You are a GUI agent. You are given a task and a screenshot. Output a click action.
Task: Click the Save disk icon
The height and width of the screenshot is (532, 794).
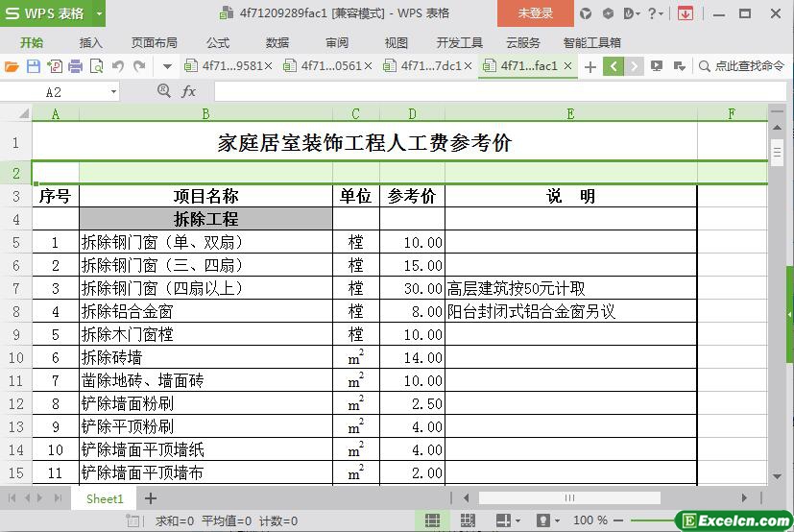pos(34,66)
